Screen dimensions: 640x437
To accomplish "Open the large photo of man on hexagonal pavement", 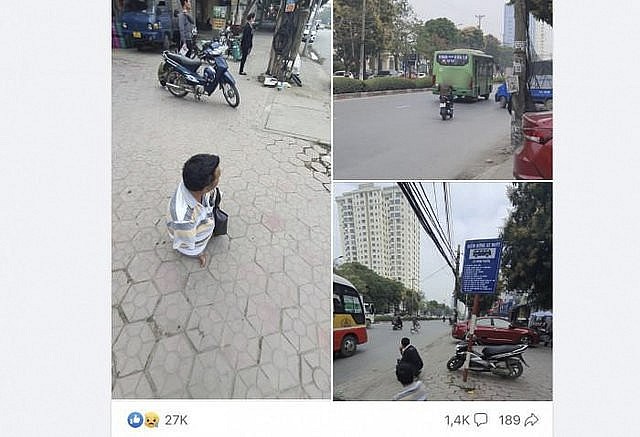I will click(221, 199).
